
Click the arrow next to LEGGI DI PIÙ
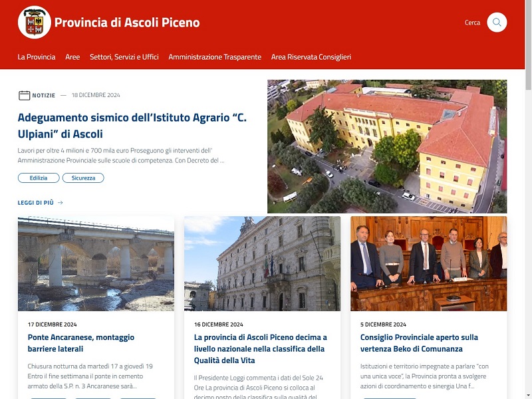click(x=61, y=203)
